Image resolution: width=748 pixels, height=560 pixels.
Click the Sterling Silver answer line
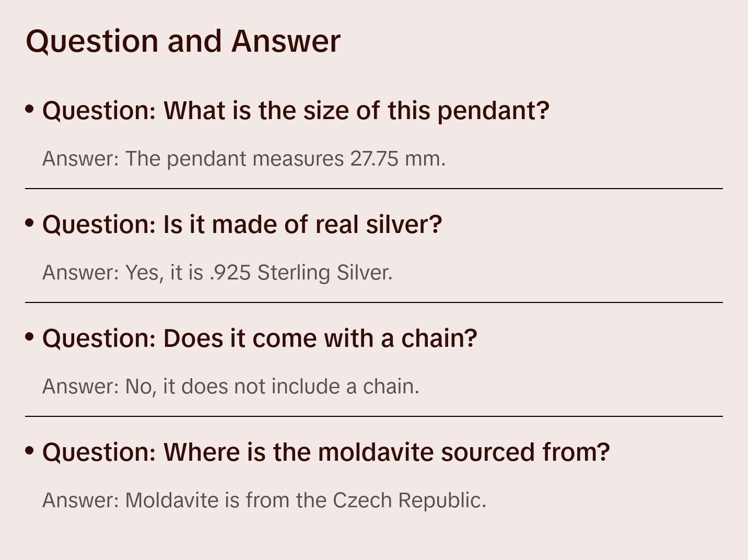tap(217, 273)
